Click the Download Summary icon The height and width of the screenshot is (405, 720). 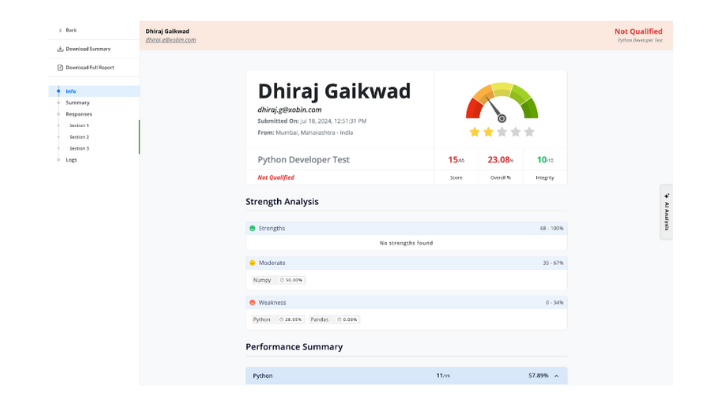click(59, 49)
